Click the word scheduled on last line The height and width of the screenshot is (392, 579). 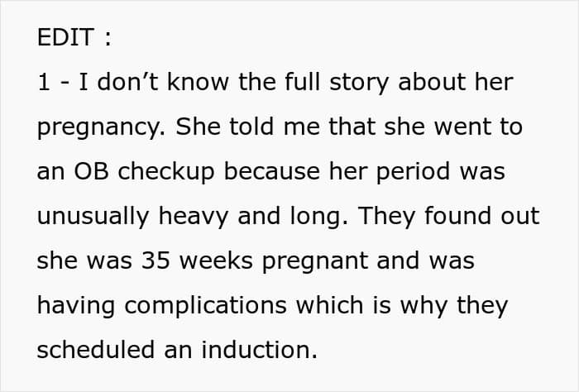click(x=96, y=350)
